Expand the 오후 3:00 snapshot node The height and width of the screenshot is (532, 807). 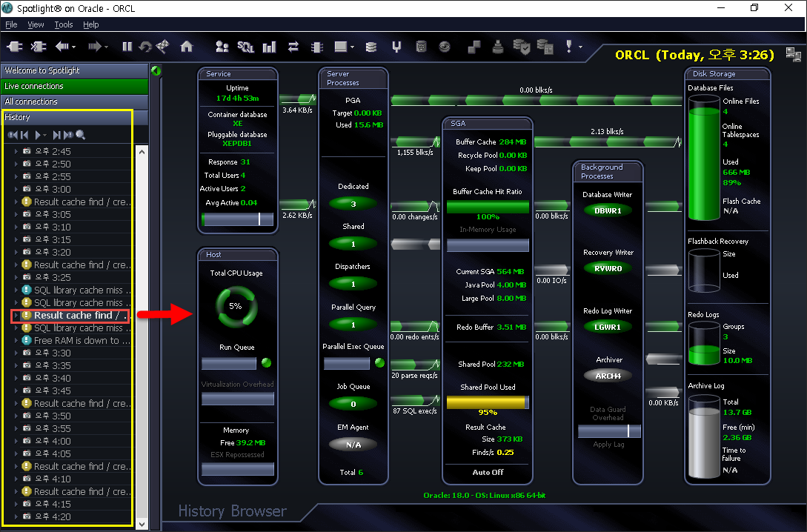click(x=16, y=189)
